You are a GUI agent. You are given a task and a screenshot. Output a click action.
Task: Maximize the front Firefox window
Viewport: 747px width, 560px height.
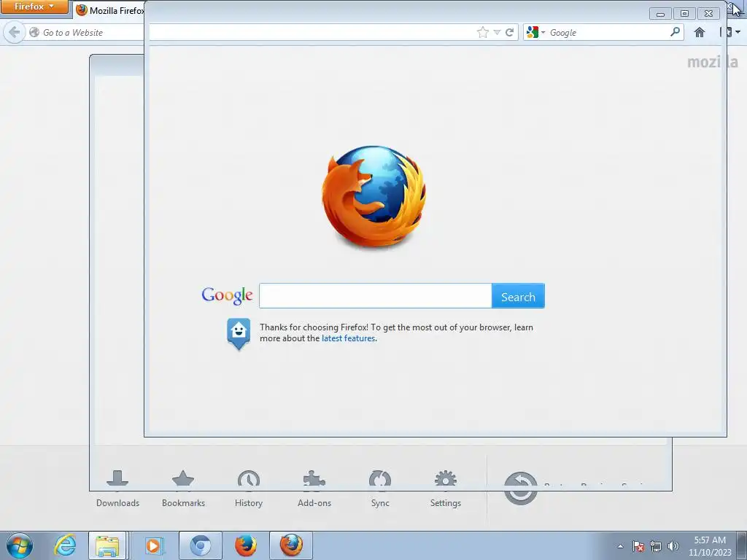(684, 13)
